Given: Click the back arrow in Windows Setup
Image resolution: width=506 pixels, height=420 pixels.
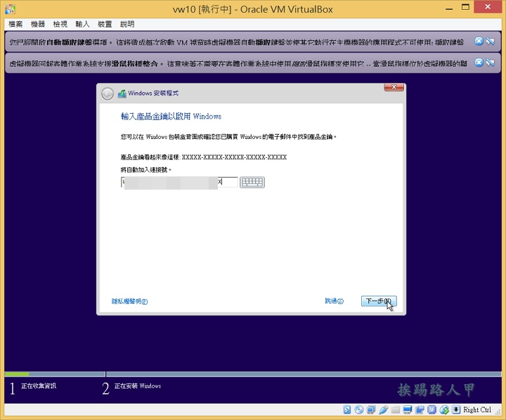Looking at the screenshot, I should 108,93.
